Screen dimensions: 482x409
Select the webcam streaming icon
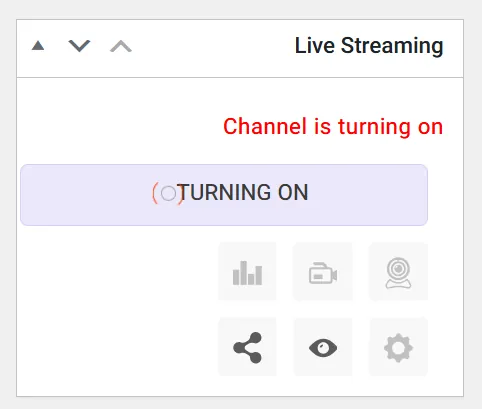coord(398,272)
